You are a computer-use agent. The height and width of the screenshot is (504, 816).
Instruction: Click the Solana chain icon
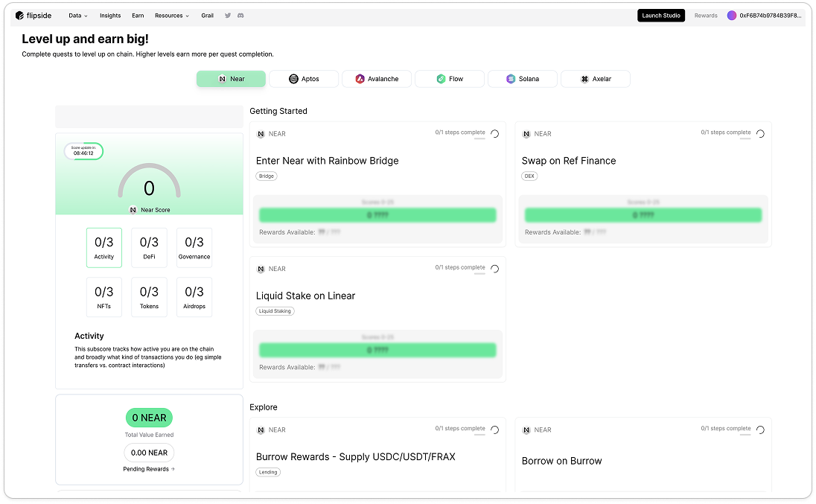[x=511, y=79]
